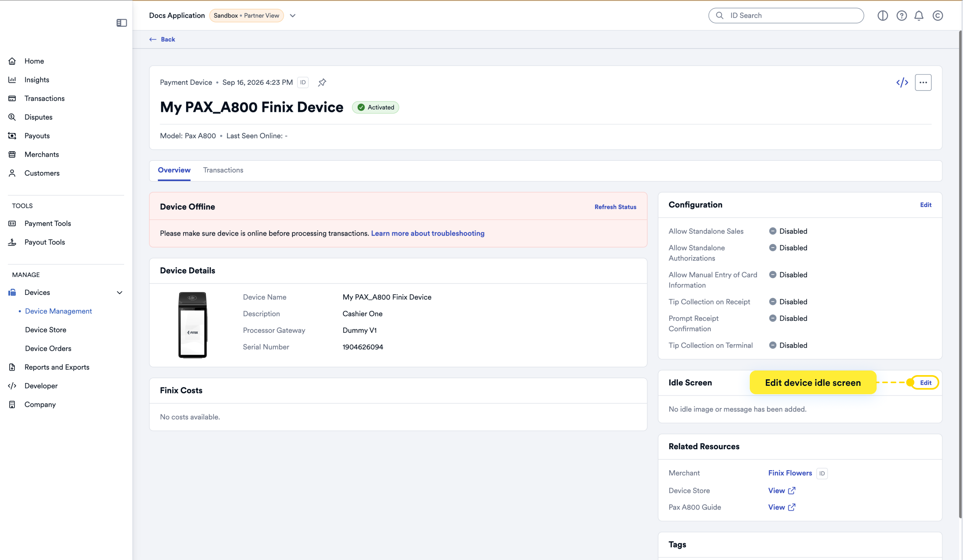Click the Developer code icon in sidebar
963x560 pixels.
point(12,386)
